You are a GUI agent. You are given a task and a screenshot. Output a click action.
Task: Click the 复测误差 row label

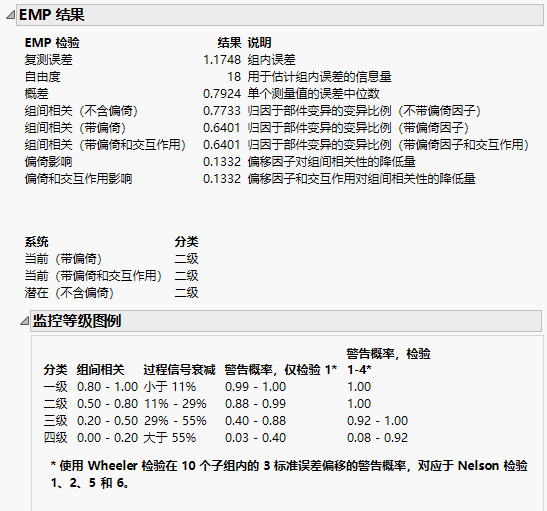coord(48,60)
